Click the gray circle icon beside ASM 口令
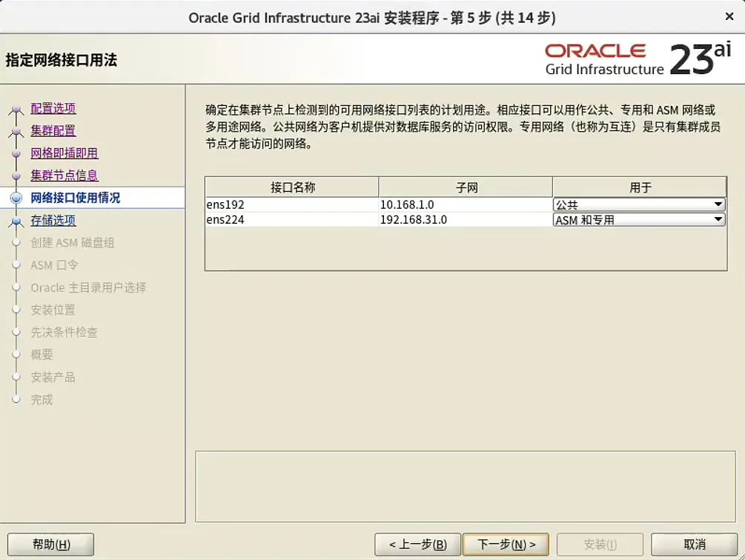Image resolution: width=745 pixels, height=560 pixels. [17, 265]
